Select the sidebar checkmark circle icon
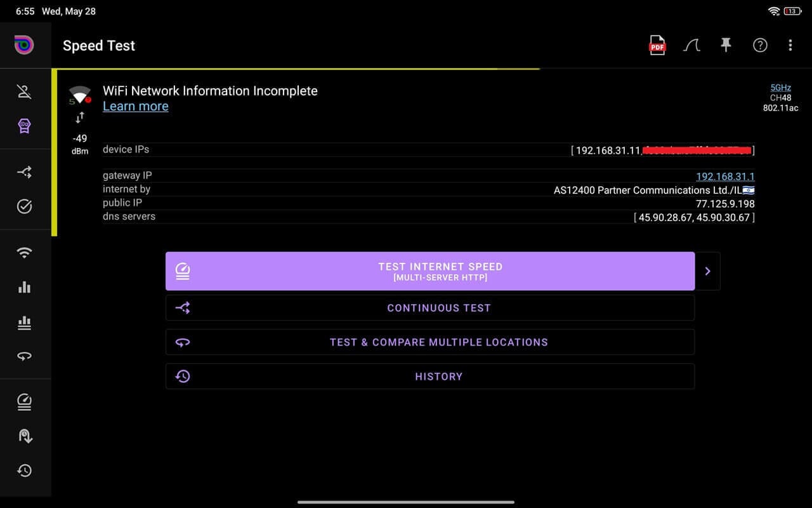This screenshot has height=508, width=812. click(x=25, y=206)
